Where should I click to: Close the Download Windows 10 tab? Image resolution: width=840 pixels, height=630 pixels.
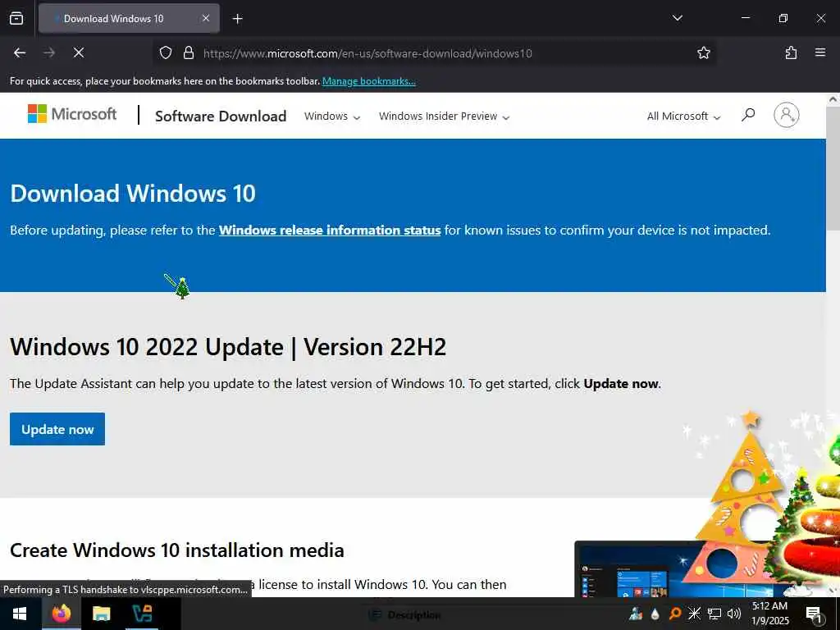point(206,18)
